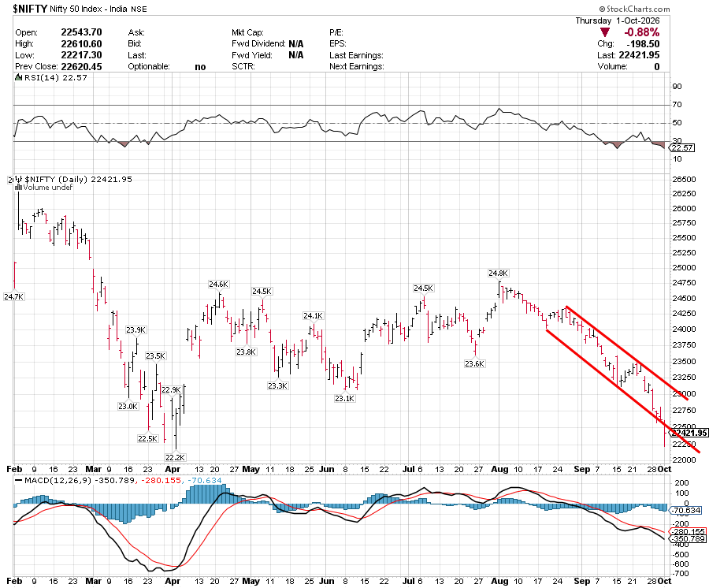Click the 23.3K low label
The height and width of the screenshot is (588, 709).
coord(277,385)
